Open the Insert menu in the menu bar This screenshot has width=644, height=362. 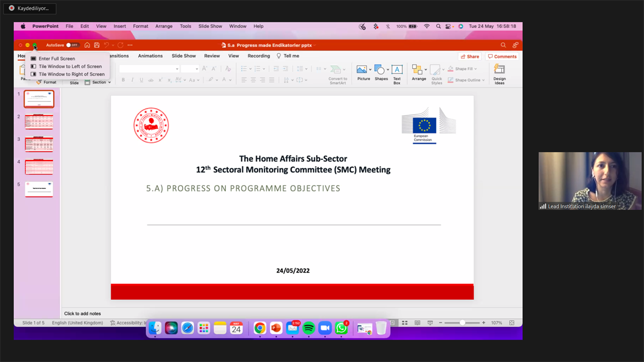[120, 26]
